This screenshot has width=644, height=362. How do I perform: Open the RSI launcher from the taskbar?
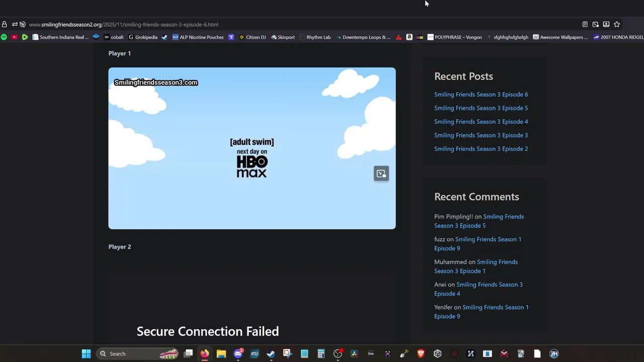click(255, 354)
